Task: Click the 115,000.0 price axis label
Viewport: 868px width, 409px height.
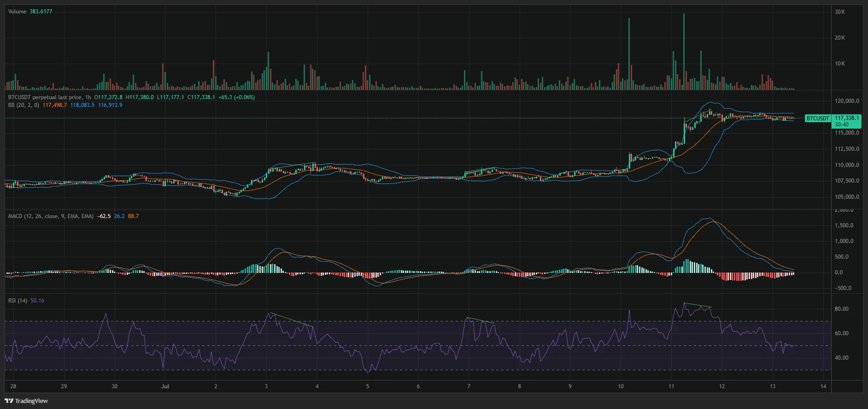Action: 847,133
